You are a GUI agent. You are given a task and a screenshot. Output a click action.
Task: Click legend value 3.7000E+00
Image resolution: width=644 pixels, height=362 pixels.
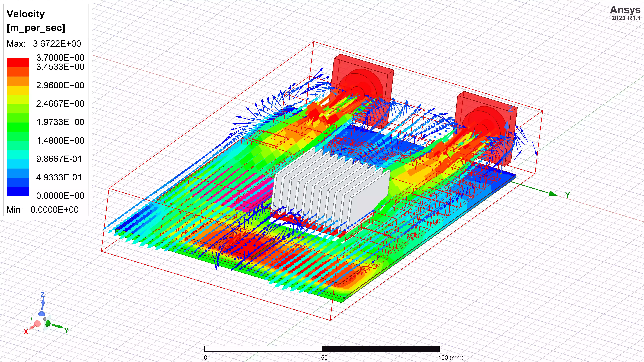coord(60,58)
